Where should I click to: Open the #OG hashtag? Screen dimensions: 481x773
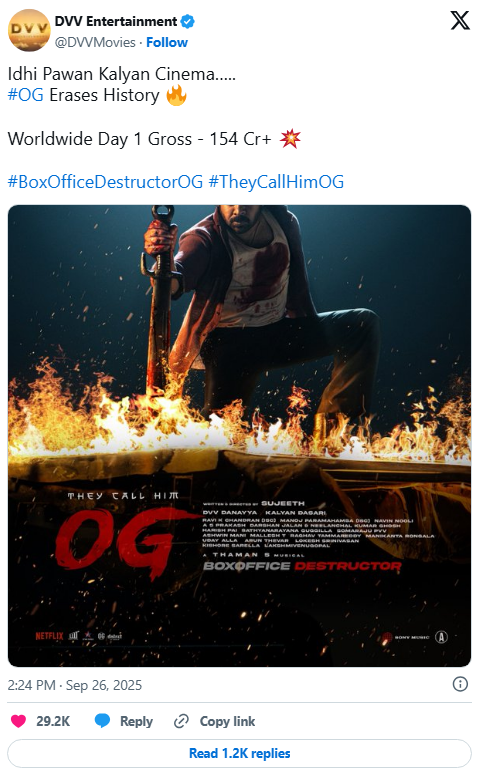coord(26,95)
